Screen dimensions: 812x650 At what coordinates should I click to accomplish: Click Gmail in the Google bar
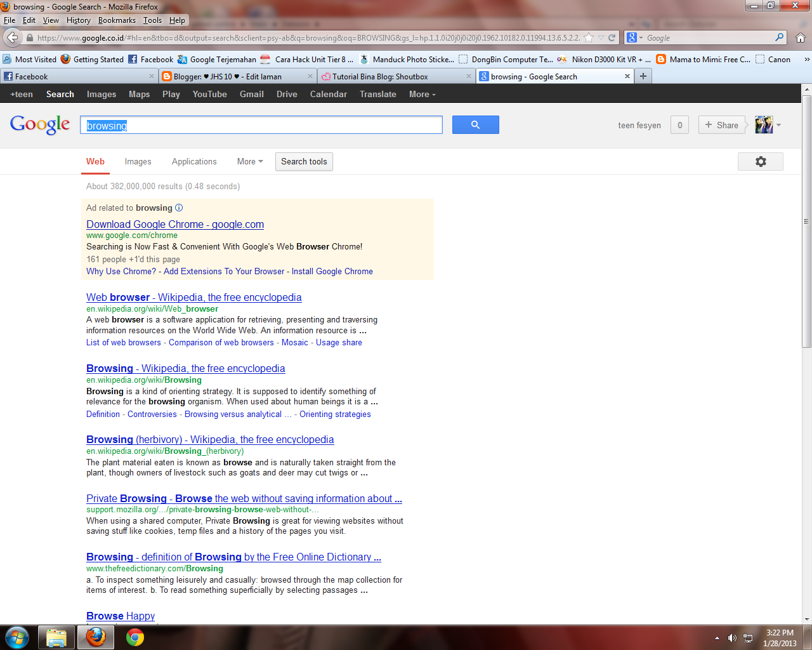252,94
